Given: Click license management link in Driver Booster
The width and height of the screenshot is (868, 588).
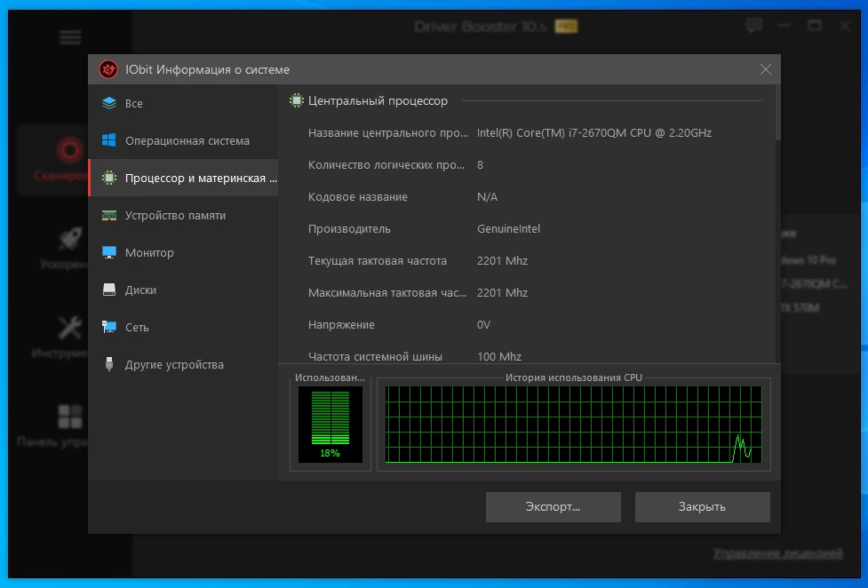Looking at the screenshot, I should (x=777, y=553).
